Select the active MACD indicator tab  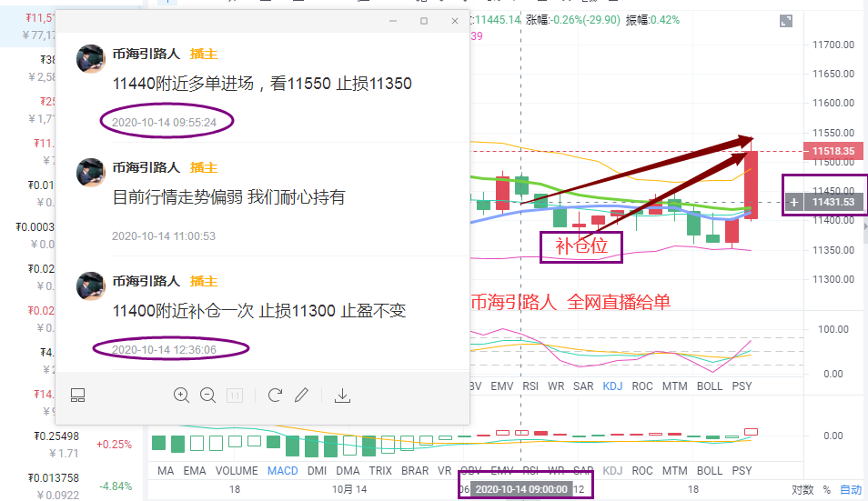[x=282, y=471]
